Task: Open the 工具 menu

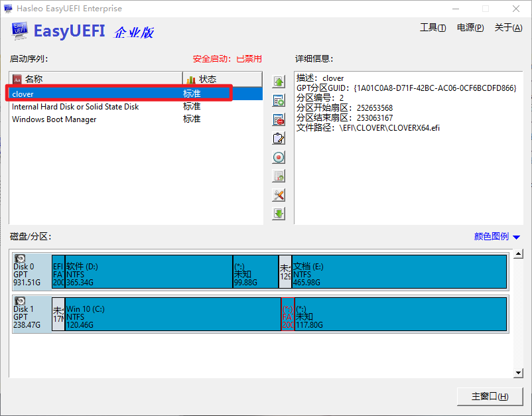Action: [x=432, y=27]
